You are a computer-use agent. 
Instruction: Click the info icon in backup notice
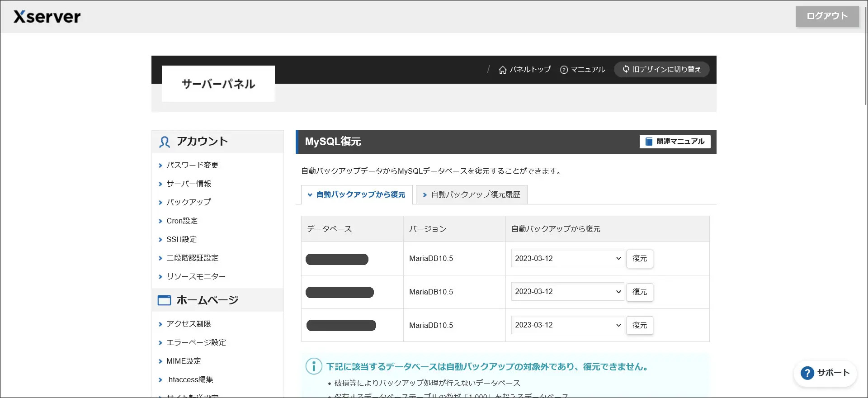pos(314,366)
